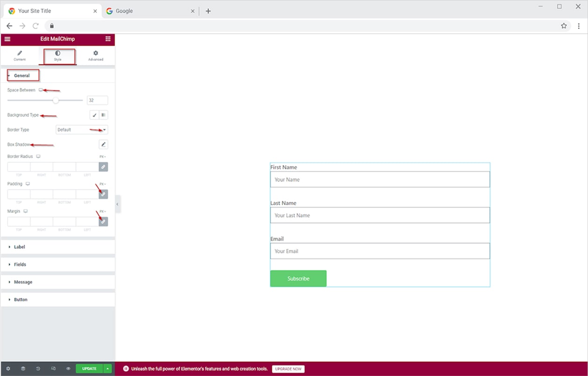Open the Border Type dropdown
The width and height of the screenshot is (588, 376).
click(82, 130)
